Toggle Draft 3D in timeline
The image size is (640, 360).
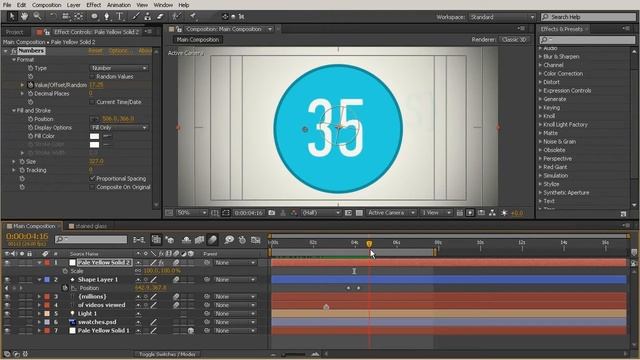click(x=170, y=240)
